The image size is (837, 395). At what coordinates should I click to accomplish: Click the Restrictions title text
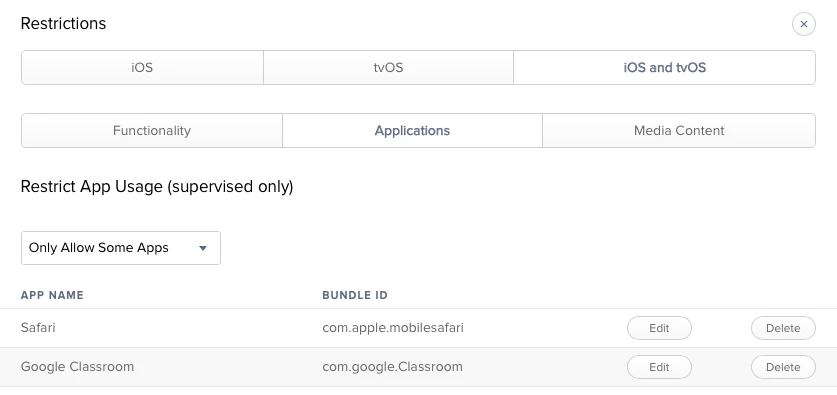point(64,23)
